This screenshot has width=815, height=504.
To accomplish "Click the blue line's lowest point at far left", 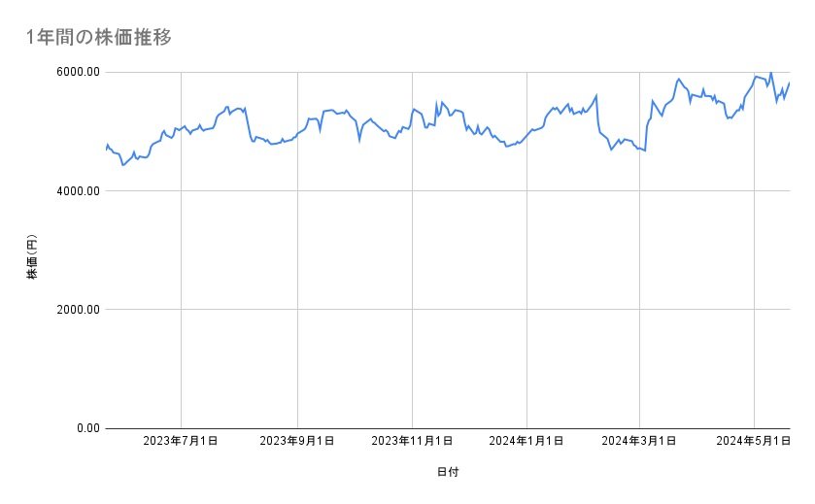I will tap(122, 165).
